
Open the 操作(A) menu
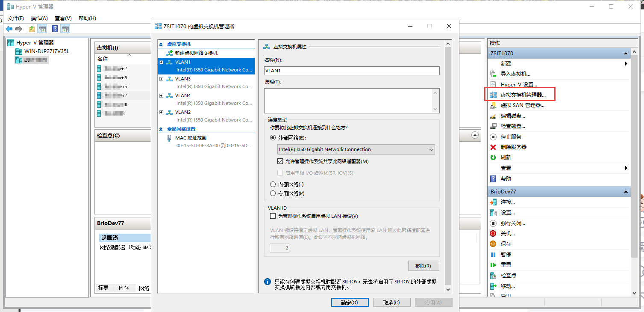[x=39, y=18]
